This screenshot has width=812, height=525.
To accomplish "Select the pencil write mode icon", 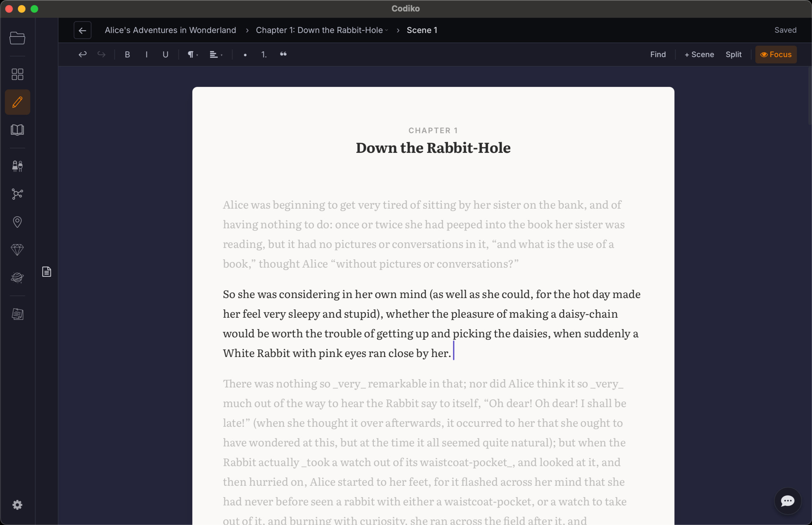I will 17,102.
